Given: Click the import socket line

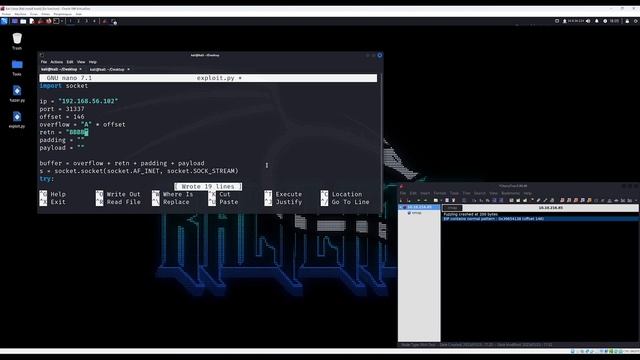Looking at the screenshot, I should pyautogui.click(x=64, y=86).
